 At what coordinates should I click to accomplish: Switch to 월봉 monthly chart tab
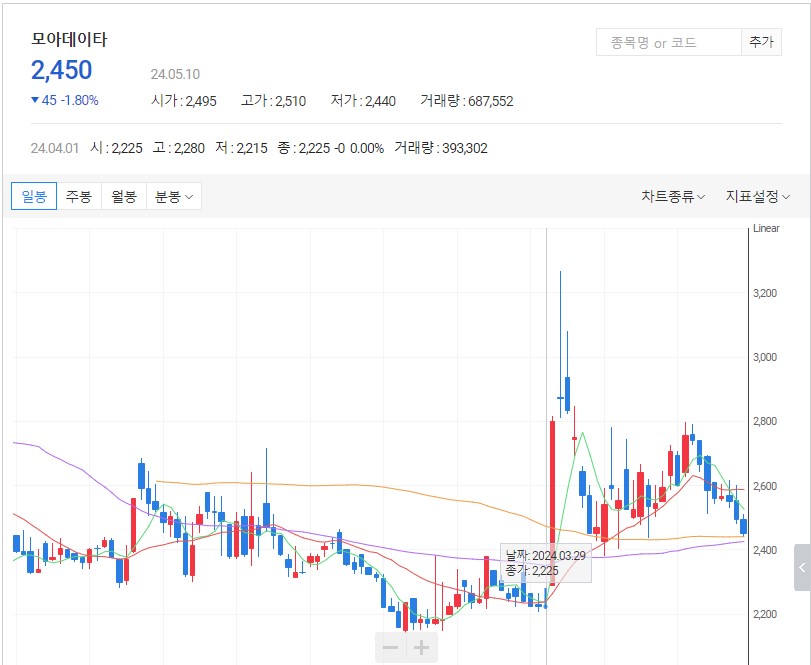124,196
